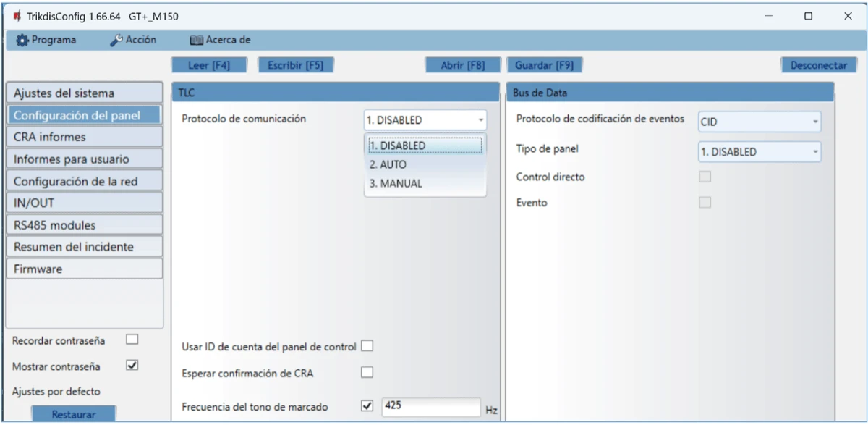The width and height of the screenshot is (868, 425).
Task: Click Guardar [F9] to save the configuration
Action: [x=544, y=65]
